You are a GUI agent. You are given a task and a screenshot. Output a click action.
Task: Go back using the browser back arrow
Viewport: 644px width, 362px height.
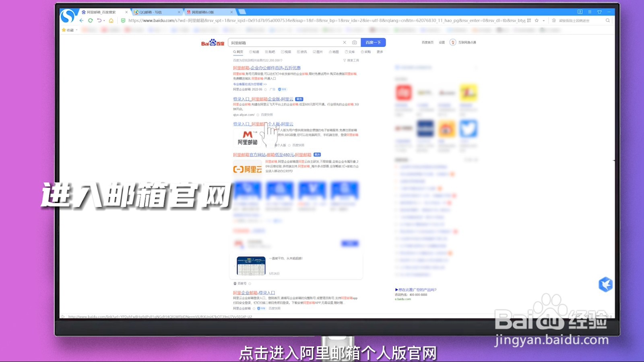click(x=82, y=21)
